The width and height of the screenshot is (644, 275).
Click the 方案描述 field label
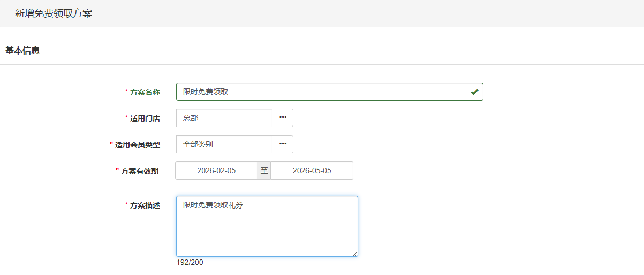click(x=145, y=205)
